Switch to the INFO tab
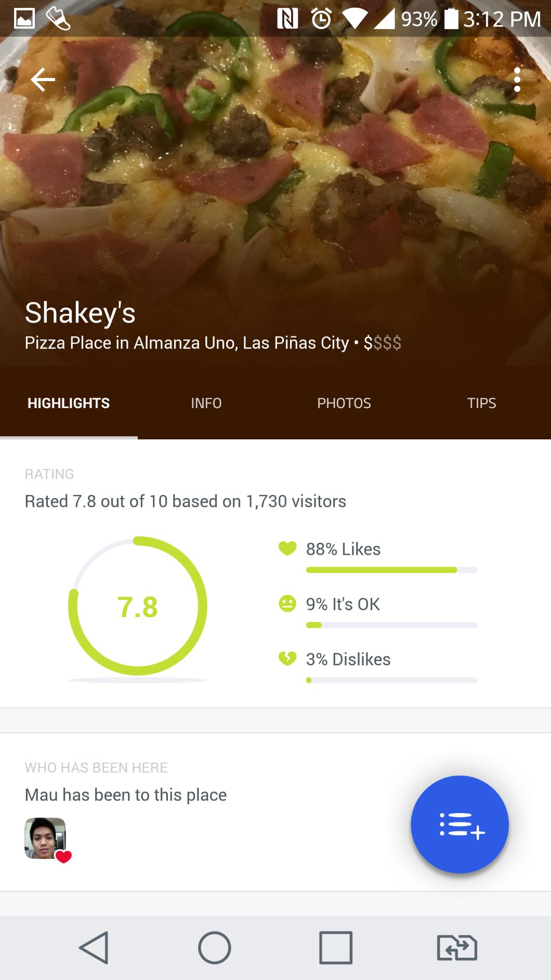 (206, 403)
